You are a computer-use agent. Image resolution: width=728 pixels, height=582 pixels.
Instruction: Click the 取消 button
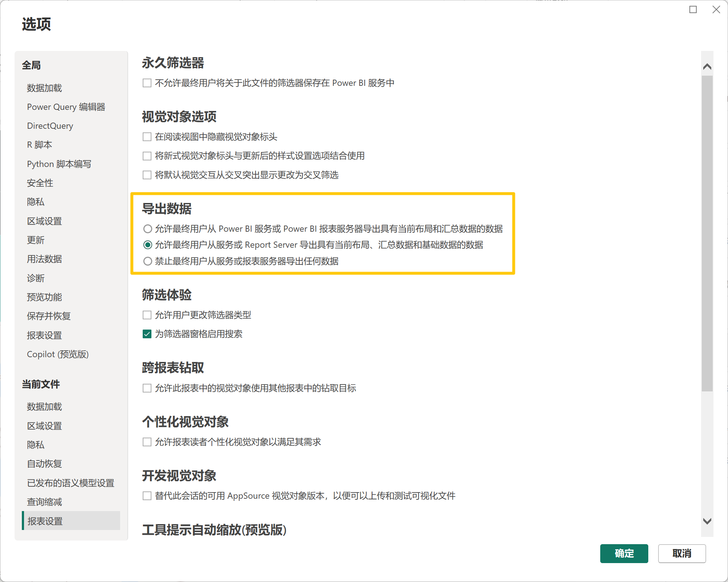coord(682,554)
